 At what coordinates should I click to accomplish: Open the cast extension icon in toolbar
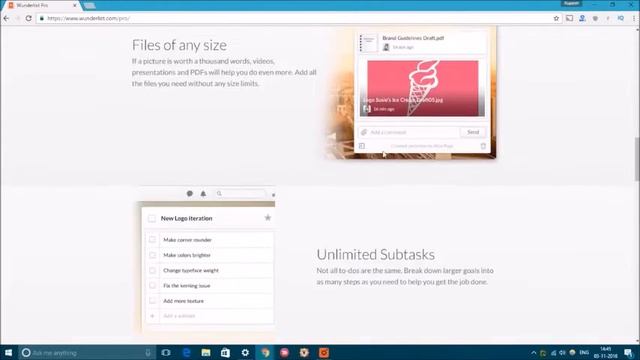(x=569, y=18)
